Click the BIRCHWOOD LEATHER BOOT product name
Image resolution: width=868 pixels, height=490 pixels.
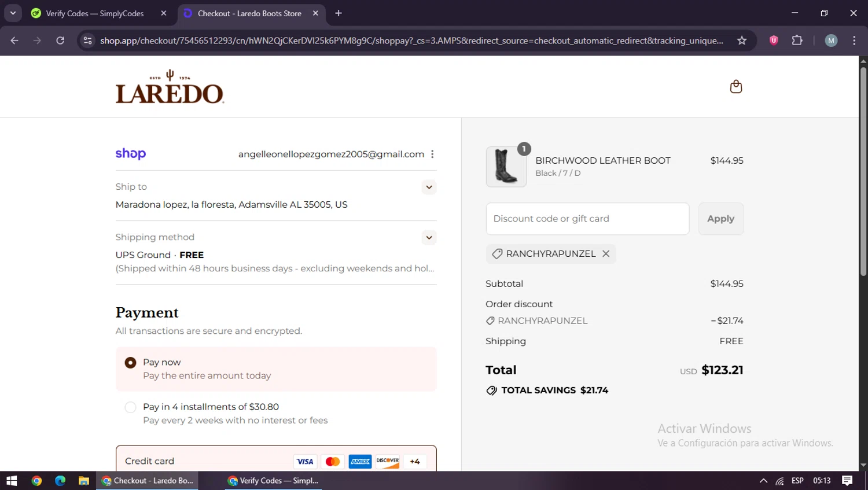point(603,161)
